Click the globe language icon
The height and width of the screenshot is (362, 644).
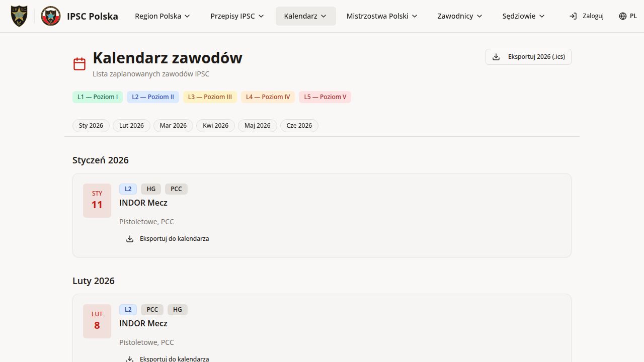coord(623,16)
